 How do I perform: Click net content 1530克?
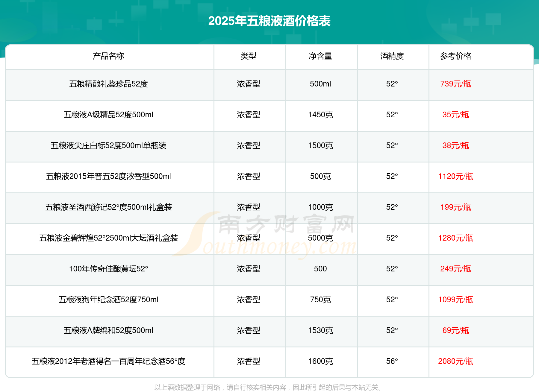(x=320, y=330)
